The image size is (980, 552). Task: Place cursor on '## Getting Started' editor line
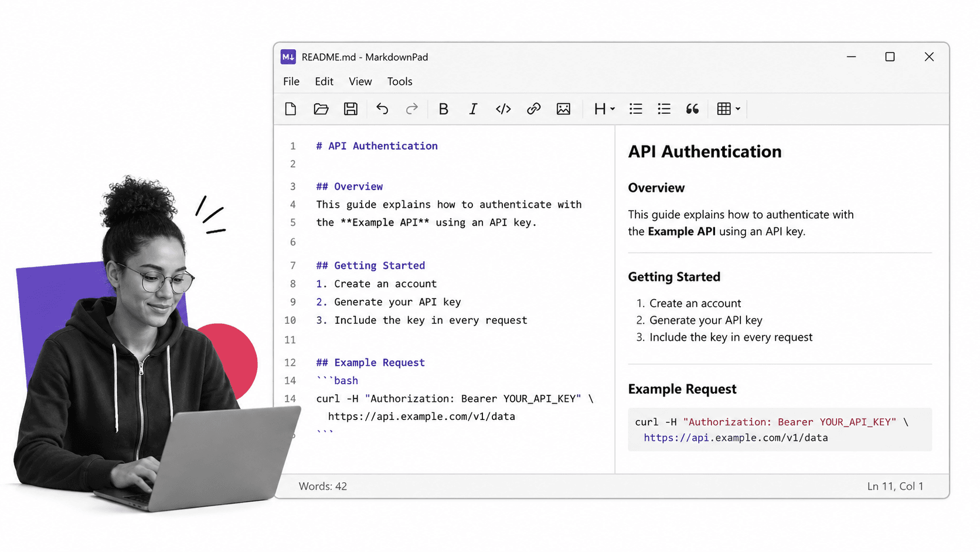point(370,266)
